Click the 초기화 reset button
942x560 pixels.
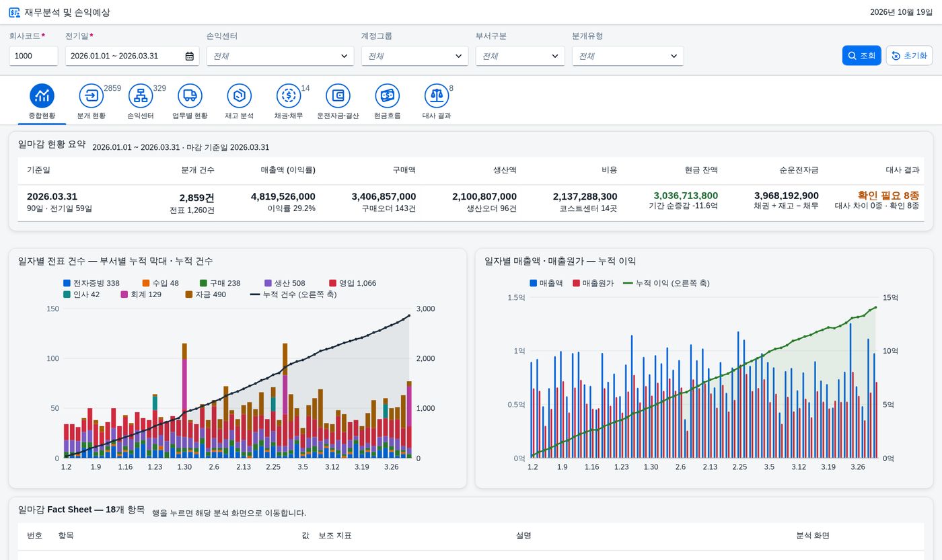tap(909, 56)
